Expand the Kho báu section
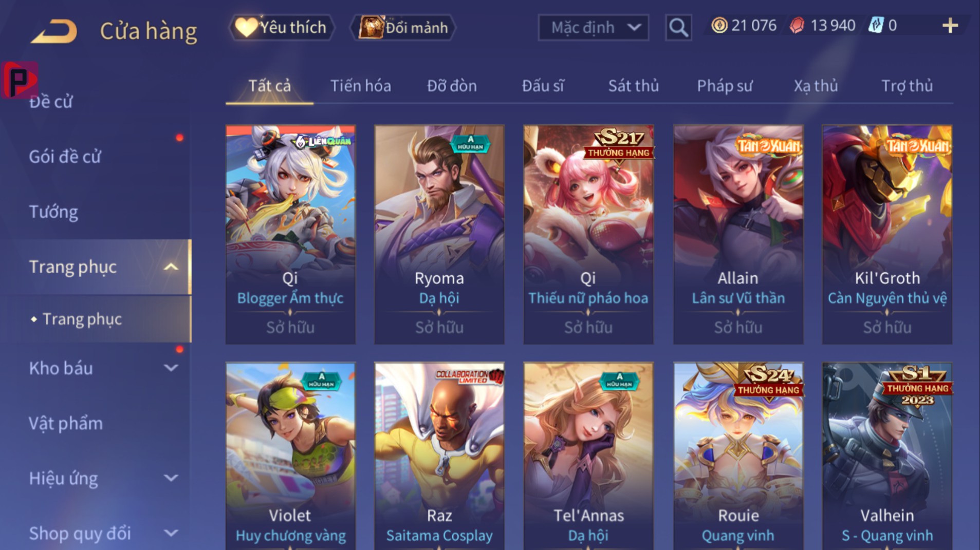 pos(171,368)
